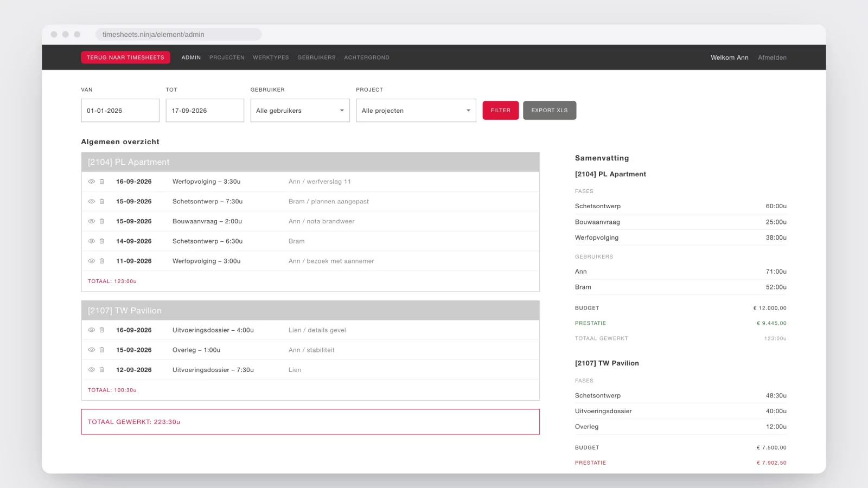This screenshot has height=488, width=868.
Task: Click the [2104] PL Apartment table header
Action: pos(310,162)
